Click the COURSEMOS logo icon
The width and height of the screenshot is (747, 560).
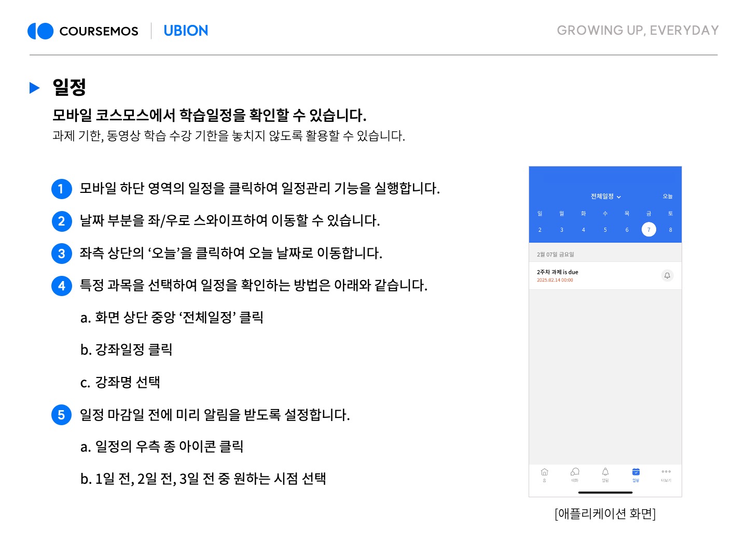tap(40, 31)
